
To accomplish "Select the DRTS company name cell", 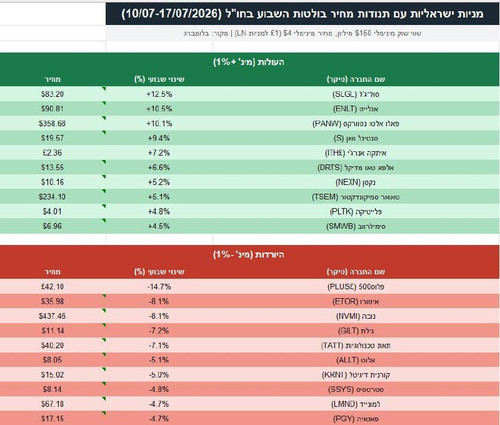I will click(x=356, y=167).
